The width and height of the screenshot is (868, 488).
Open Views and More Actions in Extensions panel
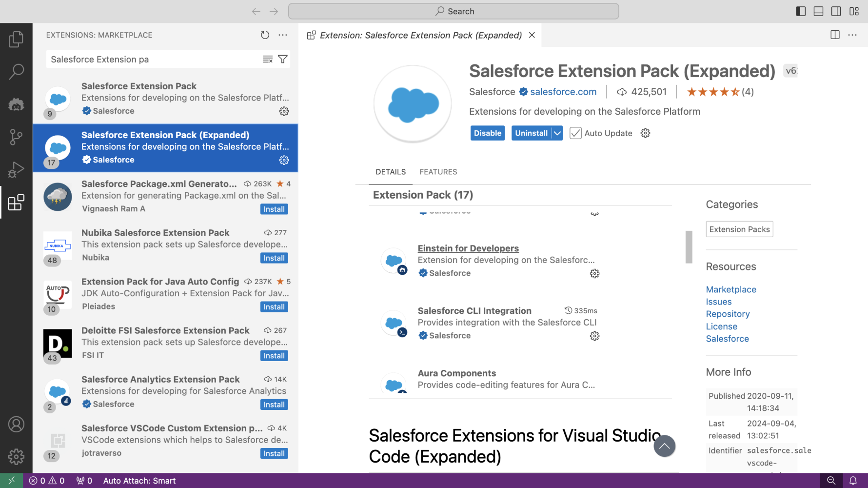pos(283,35)
